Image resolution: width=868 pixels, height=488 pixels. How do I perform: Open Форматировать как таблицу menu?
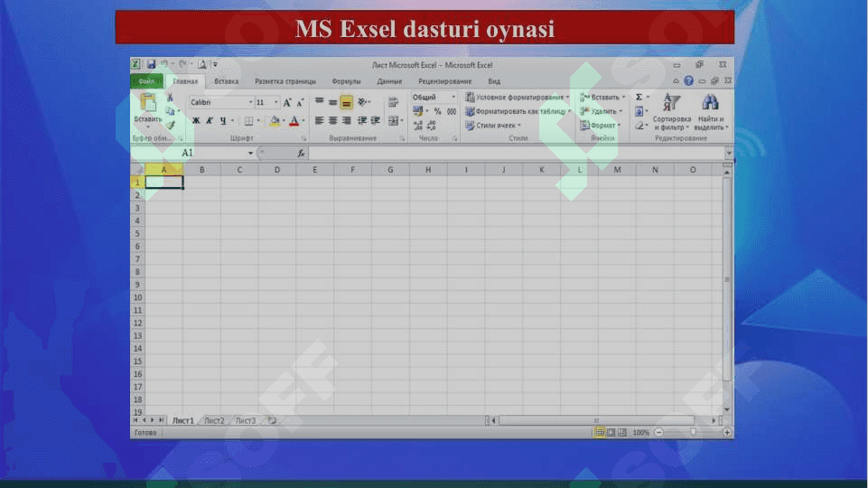(x=518, y=111)
